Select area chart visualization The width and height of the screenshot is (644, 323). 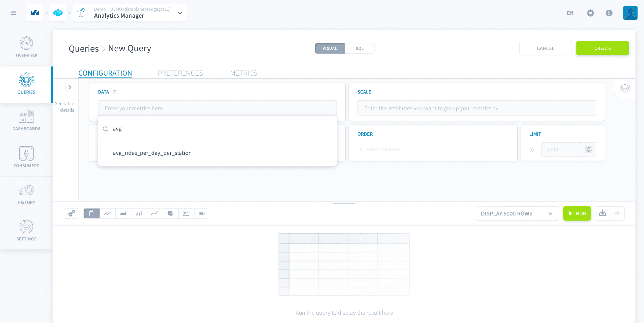[x=123, y=213]
